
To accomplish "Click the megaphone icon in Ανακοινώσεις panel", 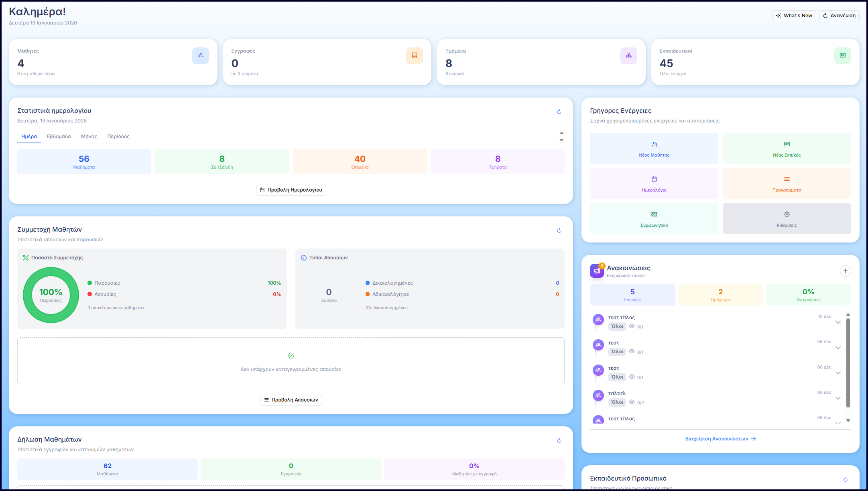I will pos(597,271).
